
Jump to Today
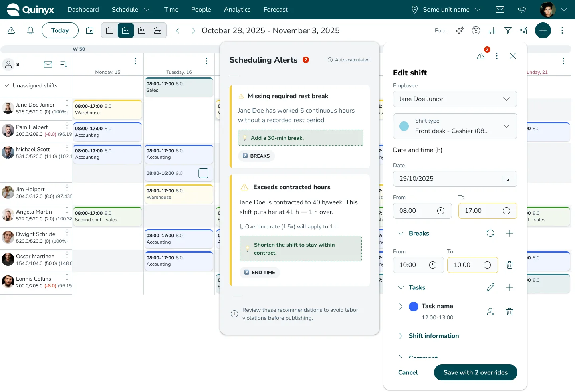60,30
